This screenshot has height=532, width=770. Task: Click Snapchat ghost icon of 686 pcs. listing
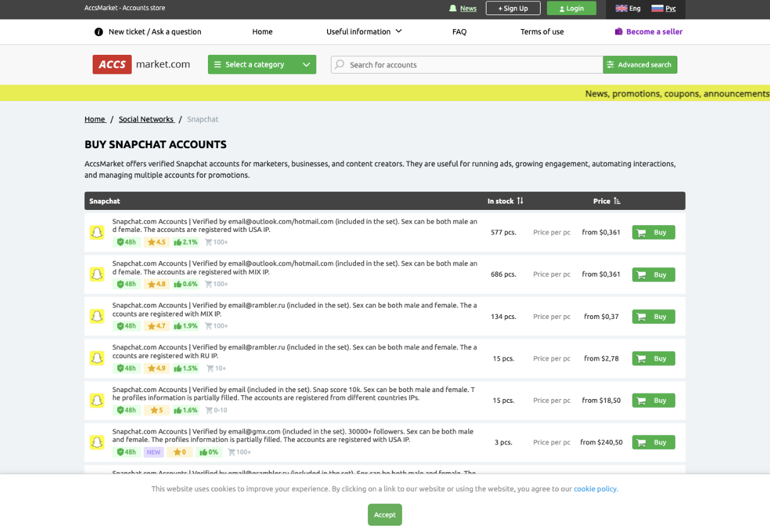[x=96, y=274]
